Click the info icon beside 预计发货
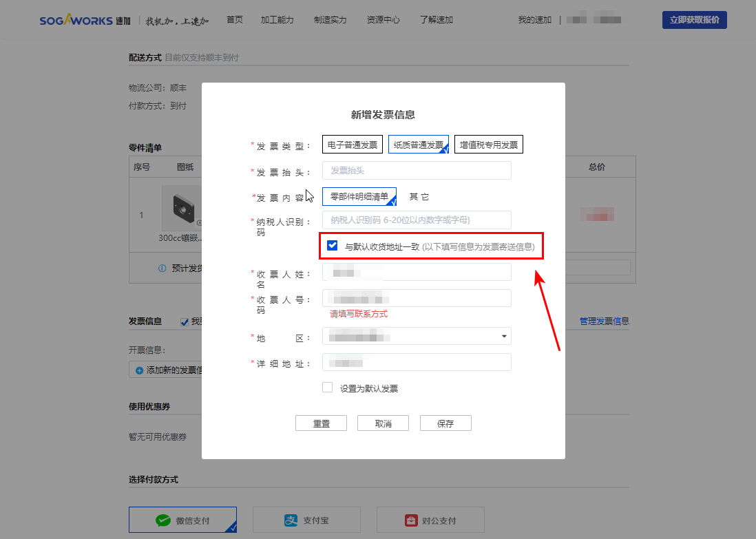Image resolution: width=756 pixels, height=539 pixels. click(x=162, y=268)
